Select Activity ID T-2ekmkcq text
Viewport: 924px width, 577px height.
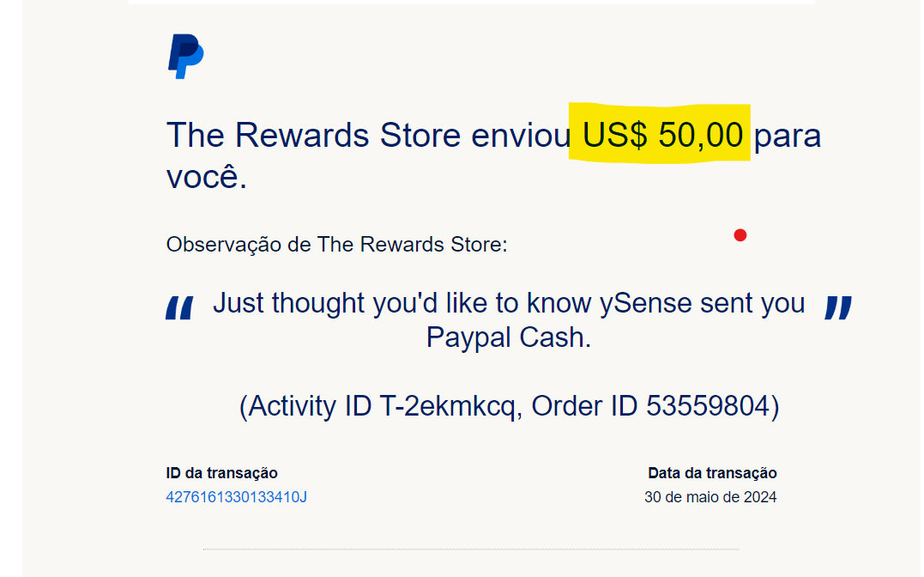[381, 406]
